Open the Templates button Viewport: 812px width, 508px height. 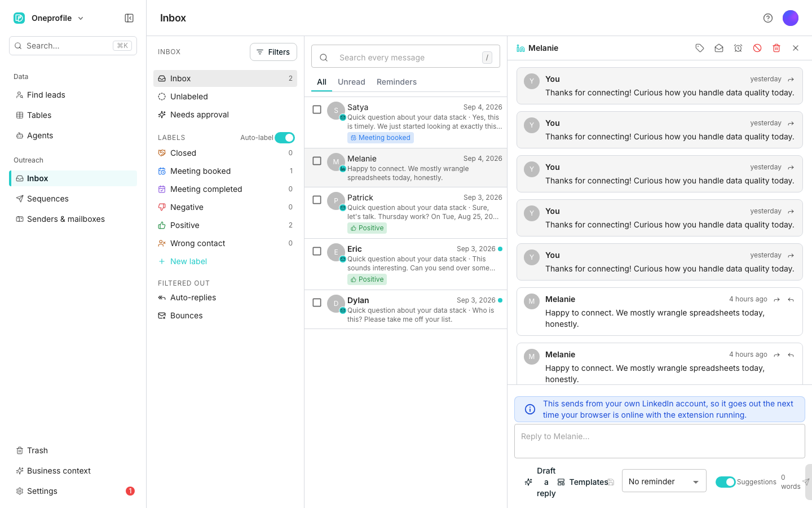click(x=582, y=482)
